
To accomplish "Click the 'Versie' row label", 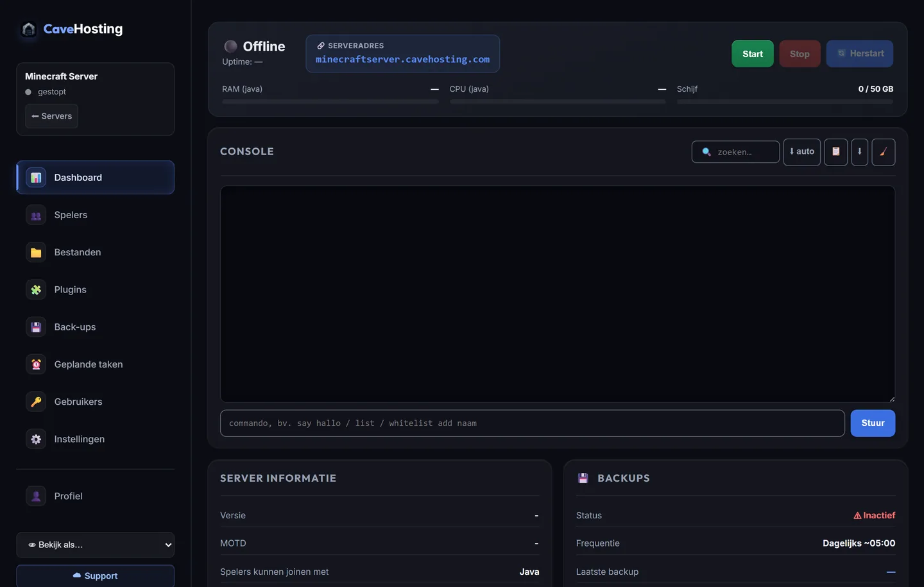I will coord(233,515).
